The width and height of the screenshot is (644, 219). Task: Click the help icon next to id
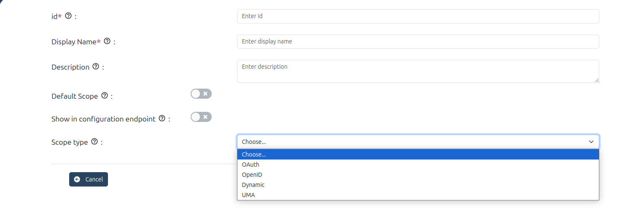pos(68,16)
